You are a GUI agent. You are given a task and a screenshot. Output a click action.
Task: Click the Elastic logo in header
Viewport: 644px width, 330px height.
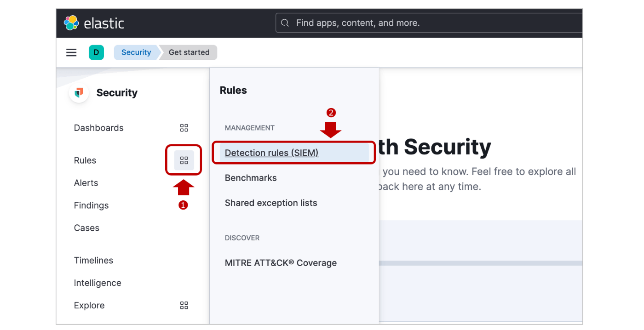pyautogui.click(x=94, y=23)
